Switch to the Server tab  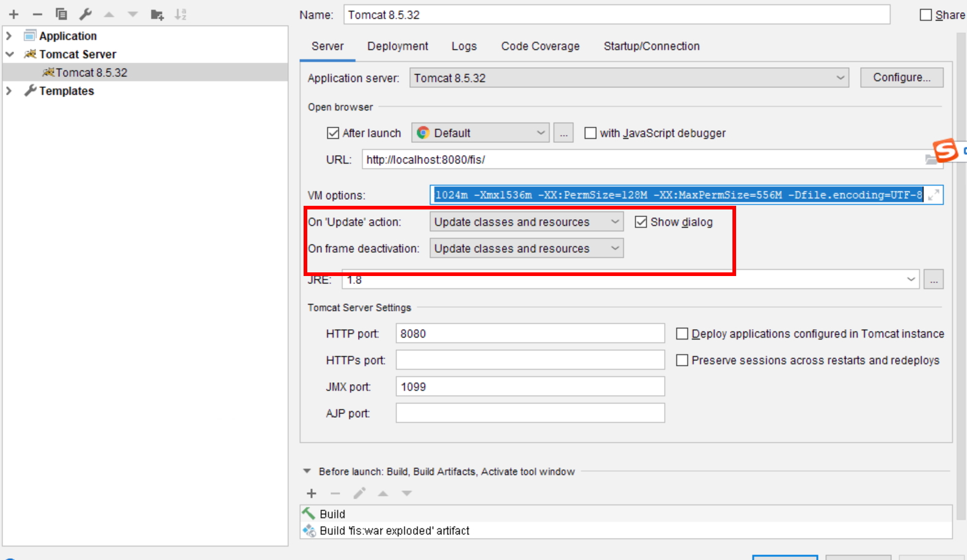(327, 46)
